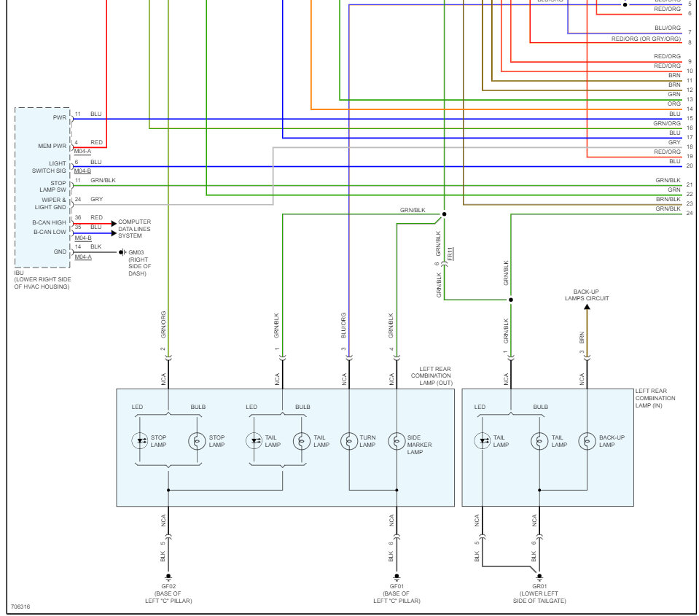Viewport: 699px width, 616px height.
Task: Click the COMPUTER DATA LINES SYSTEM text
Action: 135,229
